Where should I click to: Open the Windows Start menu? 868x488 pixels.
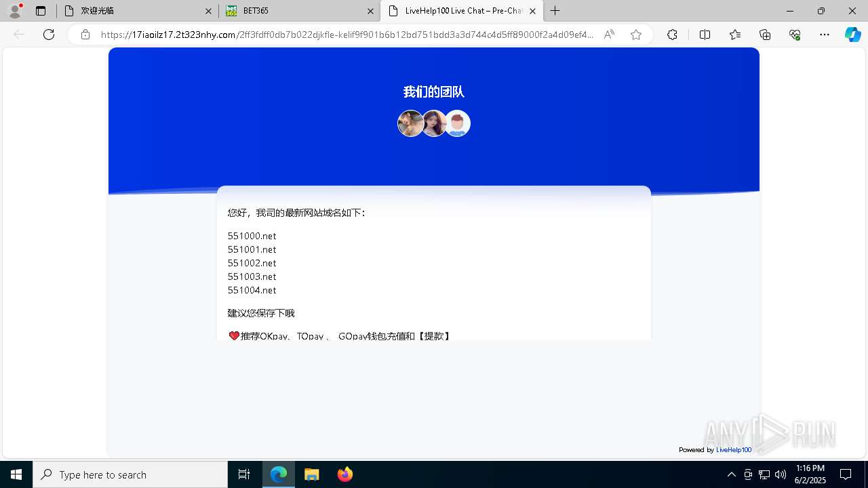point(16,474)
